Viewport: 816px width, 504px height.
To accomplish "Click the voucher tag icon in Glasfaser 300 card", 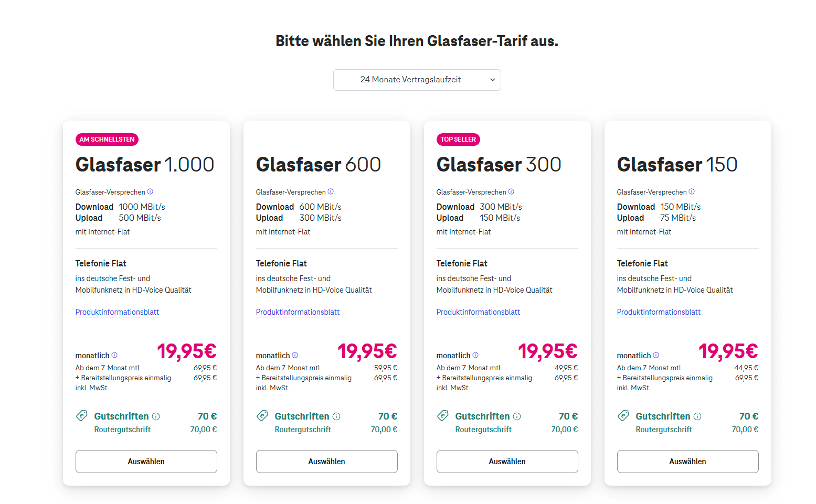I will click(x=443, y=416).
